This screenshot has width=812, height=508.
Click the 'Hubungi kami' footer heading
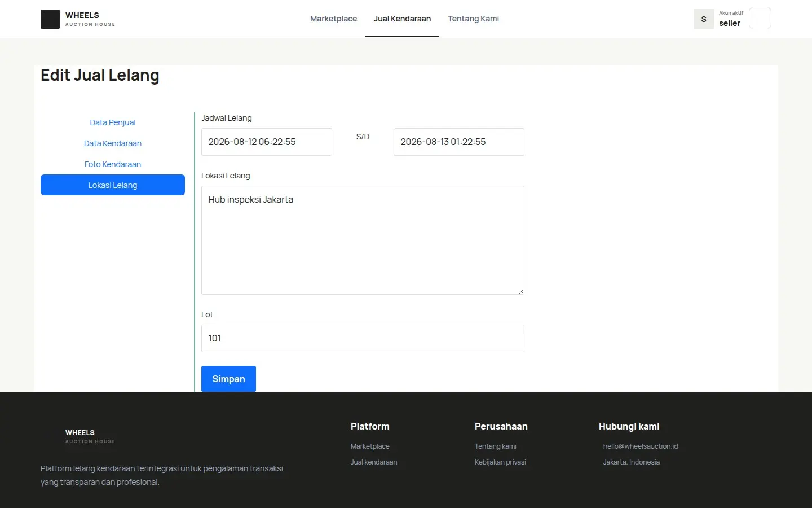click(629, 426)
